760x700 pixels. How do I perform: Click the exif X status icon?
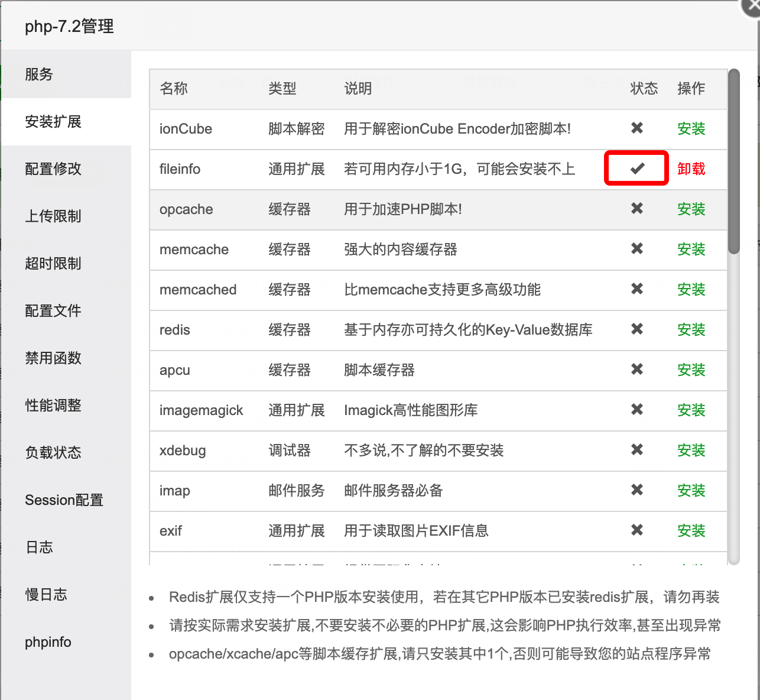click(x=636, y=530)
